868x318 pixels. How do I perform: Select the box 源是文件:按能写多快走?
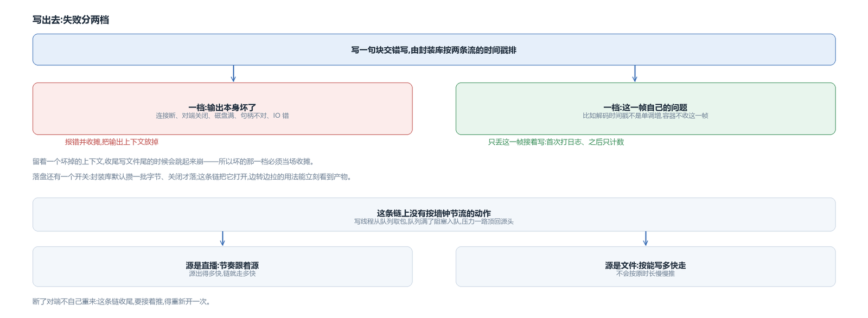(x=646, y=266)
